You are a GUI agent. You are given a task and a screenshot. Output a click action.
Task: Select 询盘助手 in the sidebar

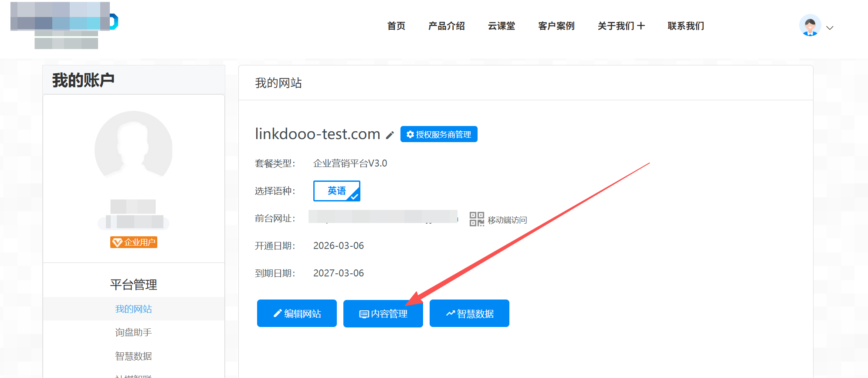133,333
